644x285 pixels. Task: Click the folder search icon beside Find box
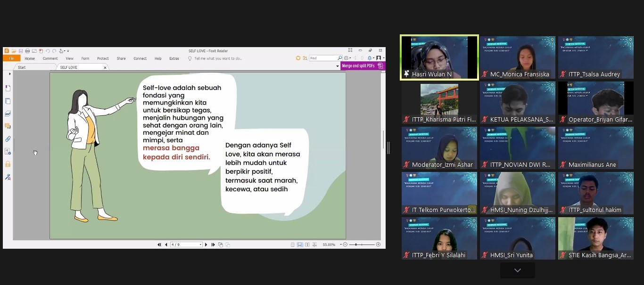[x=305, y=58]
